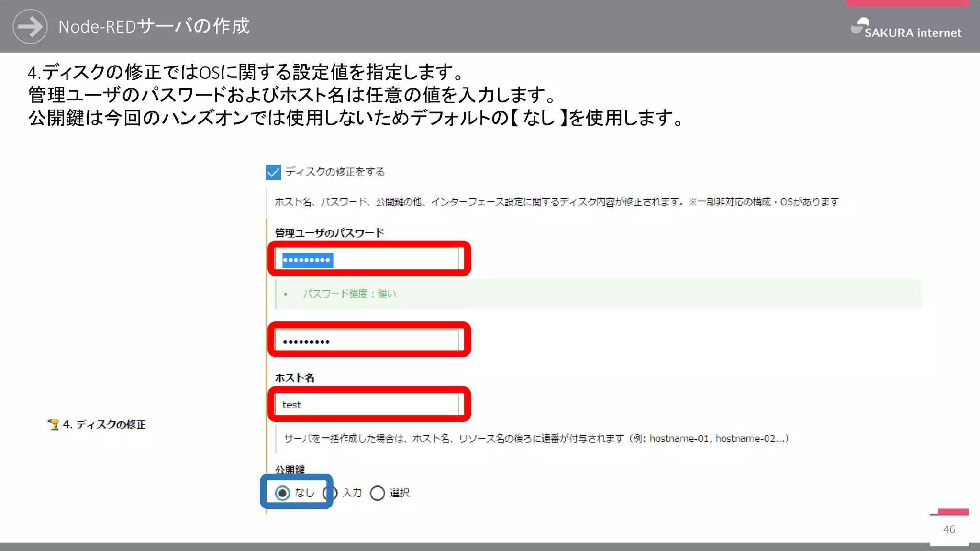Screen dimensions: 980x551
Task: Click the hostname-01, hostname-02 example note
Action: point(536,439)
